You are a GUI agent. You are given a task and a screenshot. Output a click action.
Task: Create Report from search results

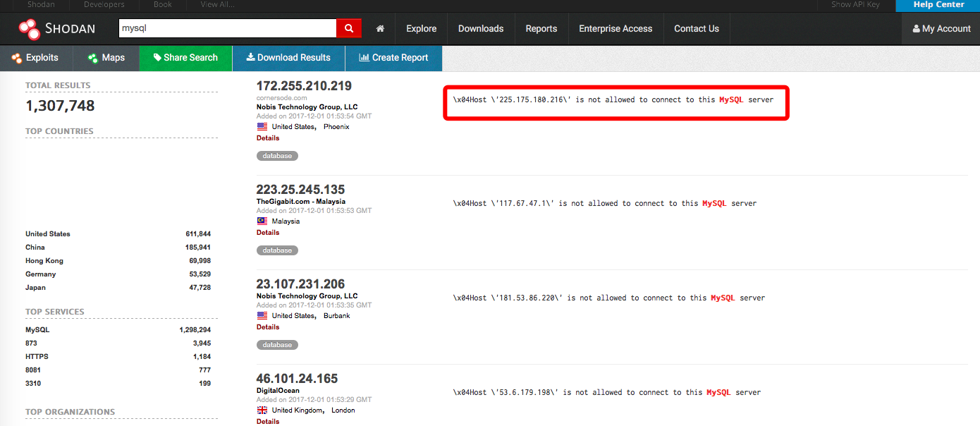point(393,58)
